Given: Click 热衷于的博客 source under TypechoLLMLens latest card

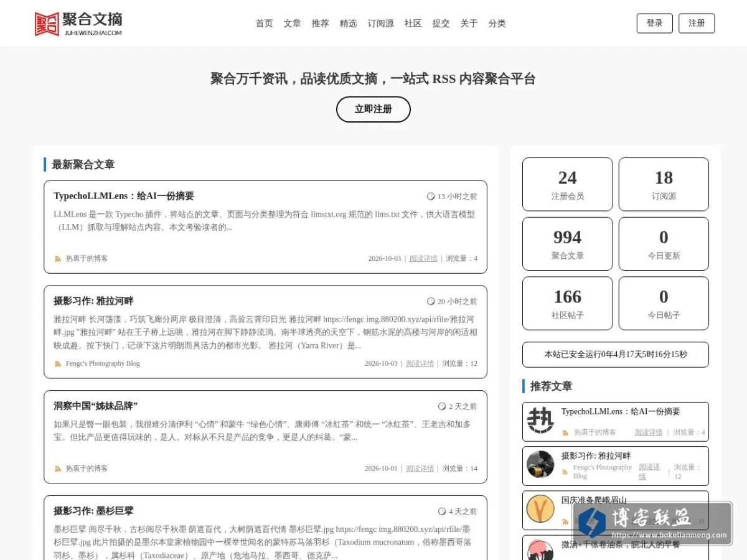Looking at the screenshot, I should [x=87, y=259].
